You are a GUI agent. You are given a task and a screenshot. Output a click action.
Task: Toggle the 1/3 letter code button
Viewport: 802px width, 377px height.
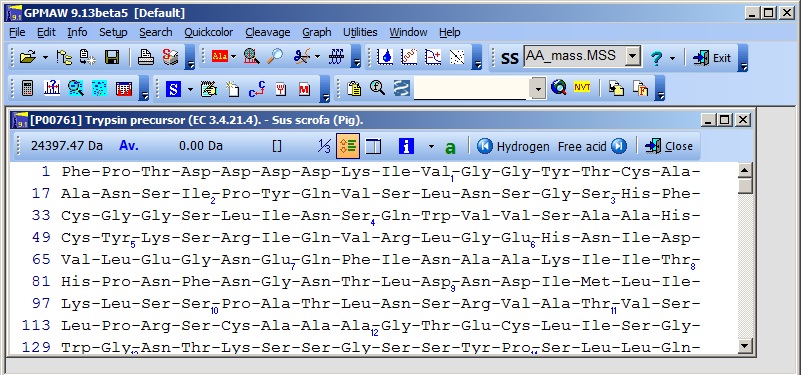(324, 147)
